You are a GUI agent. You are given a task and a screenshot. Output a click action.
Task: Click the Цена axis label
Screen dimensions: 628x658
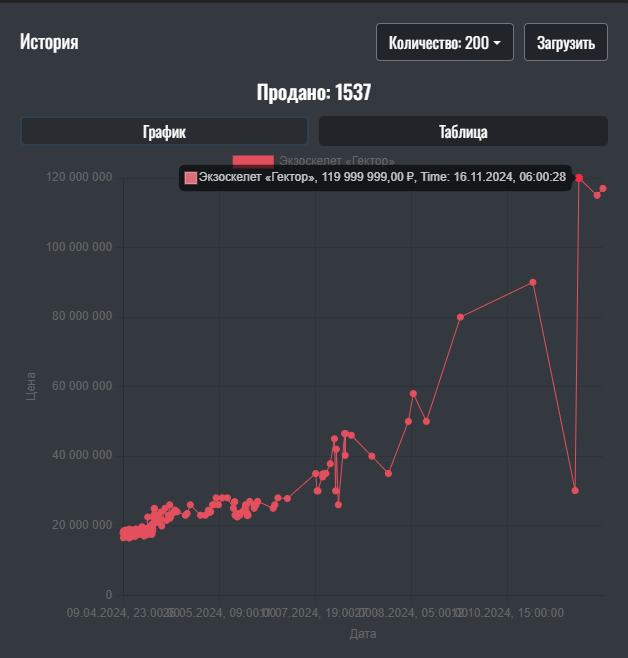click(x=31, y=387)
